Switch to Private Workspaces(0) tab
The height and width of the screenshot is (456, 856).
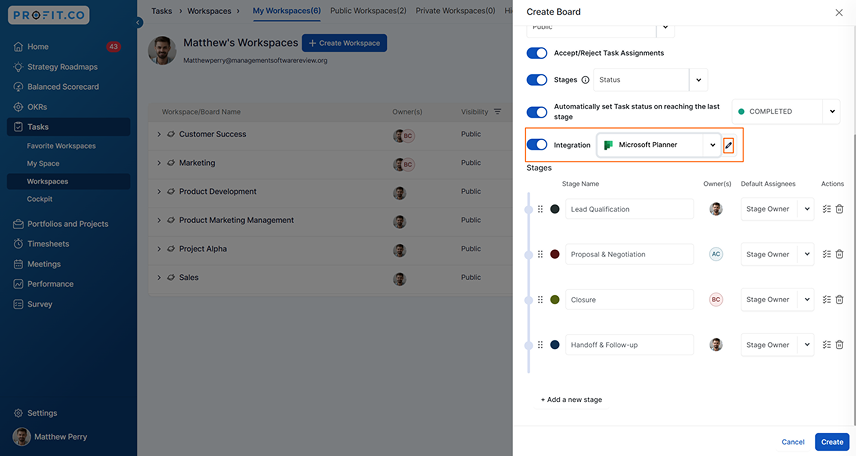tap(455, 11)
